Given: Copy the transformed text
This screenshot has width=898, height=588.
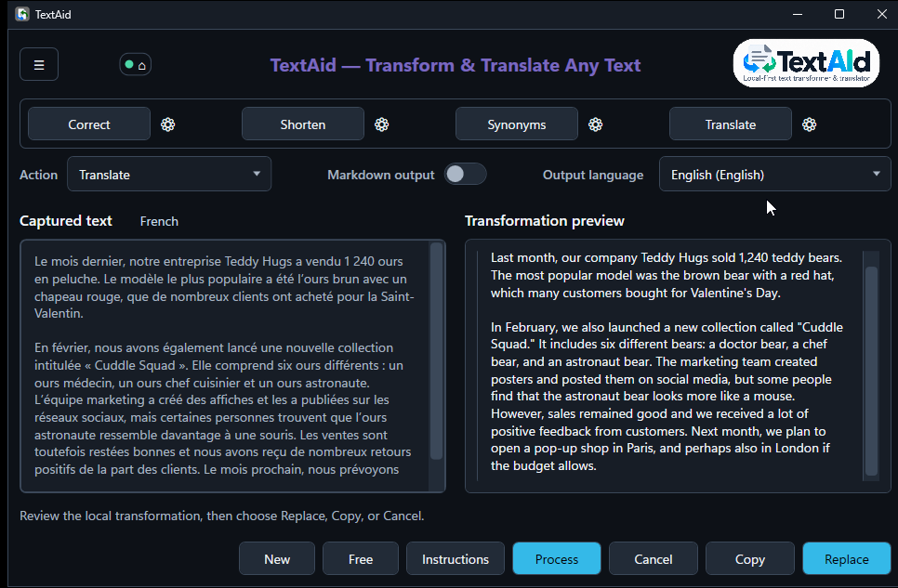Looking at the screenshot, I should pos(749,559).
